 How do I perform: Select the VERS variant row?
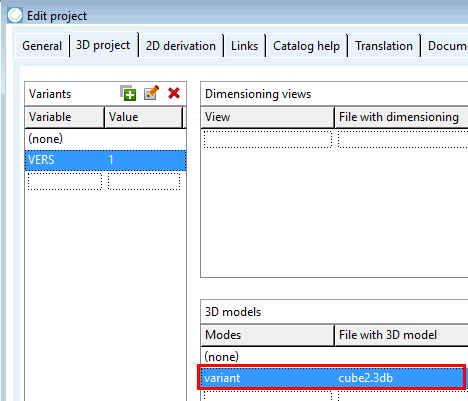(x=105, y=160)
